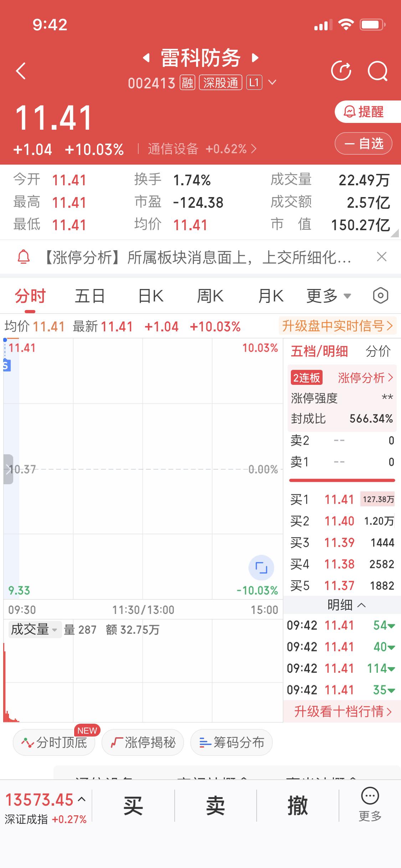Open 更多 chart period dropdown
401x868 pixels.
tap(329, 296)
